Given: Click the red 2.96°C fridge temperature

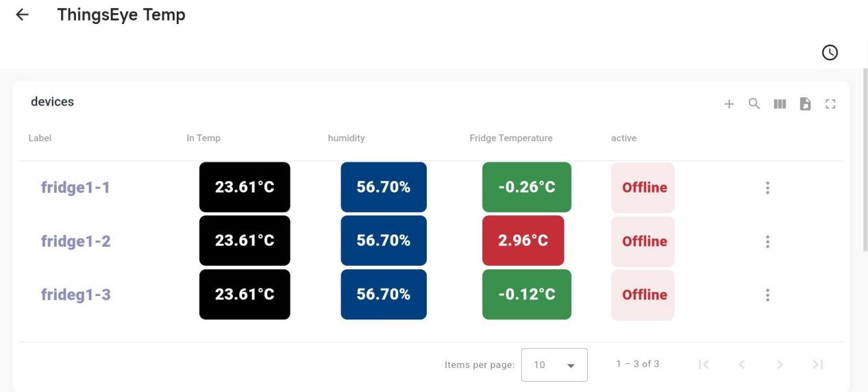Looking at the screenshot, I should click(x=523, y=241).
